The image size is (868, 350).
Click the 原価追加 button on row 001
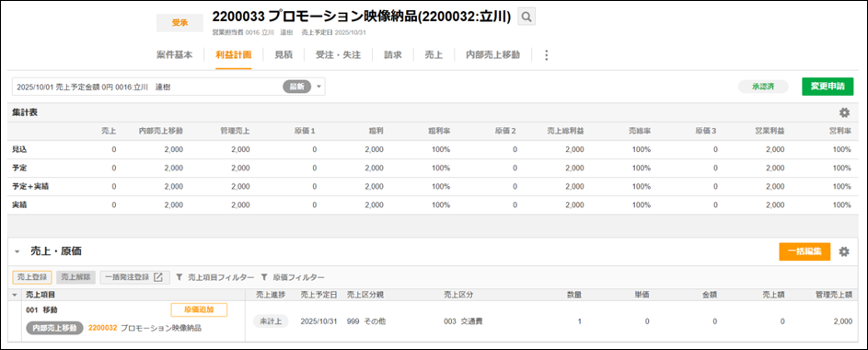[x=199, y=309]
